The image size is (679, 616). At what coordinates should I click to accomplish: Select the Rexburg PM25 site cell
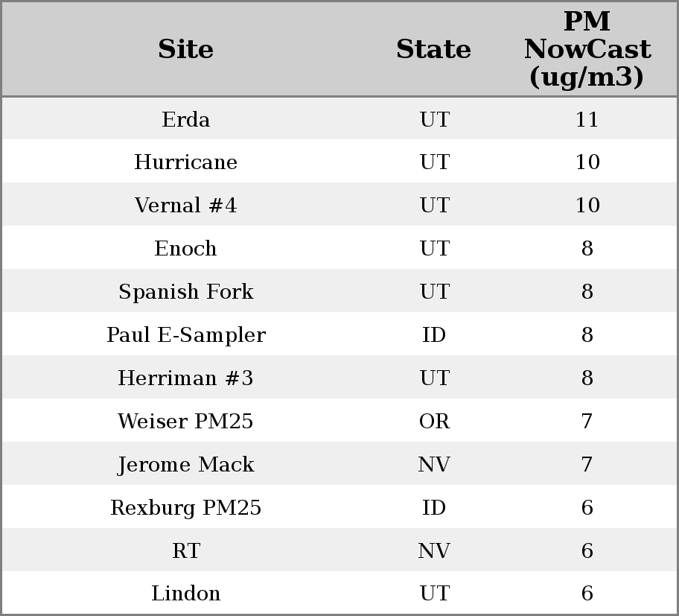tap(186, 508)
